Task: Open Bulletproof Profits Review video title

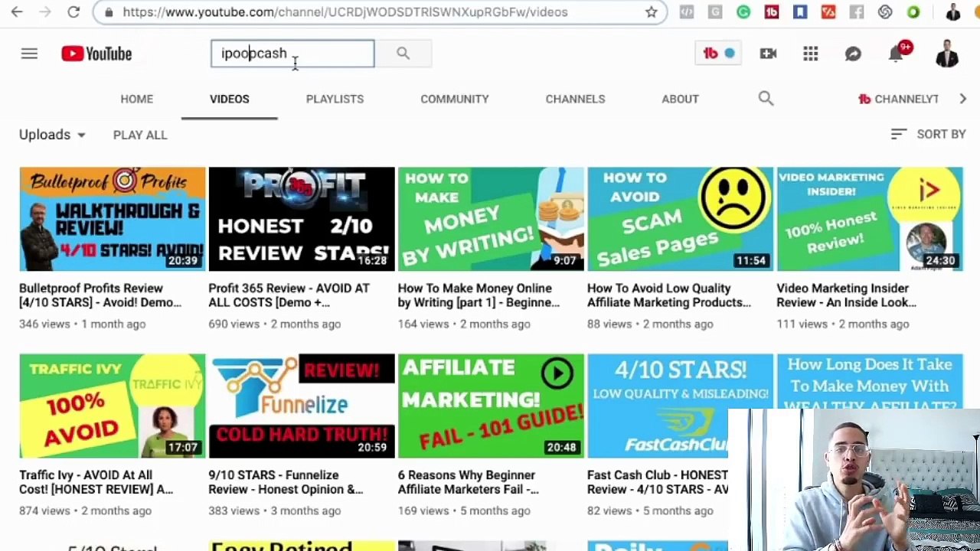Action: point(100,295)
